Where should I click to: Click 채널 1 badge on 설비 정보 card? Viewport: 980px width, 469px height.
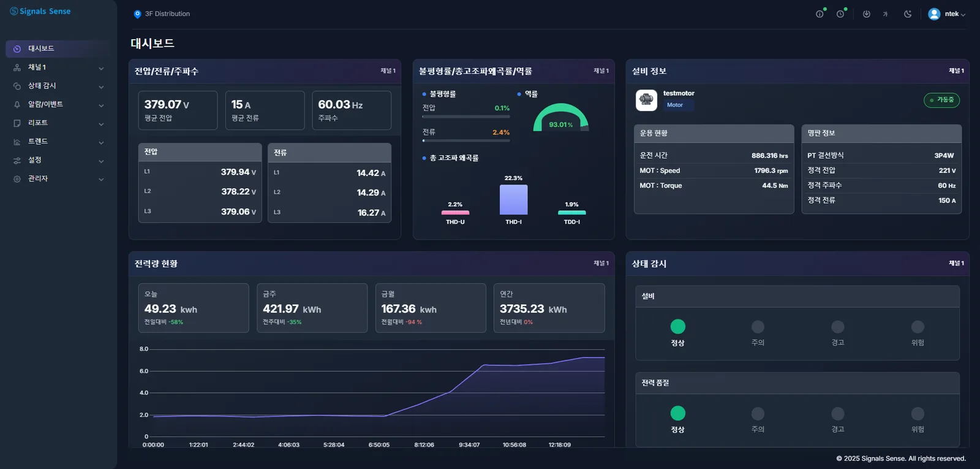coord(956,71)
